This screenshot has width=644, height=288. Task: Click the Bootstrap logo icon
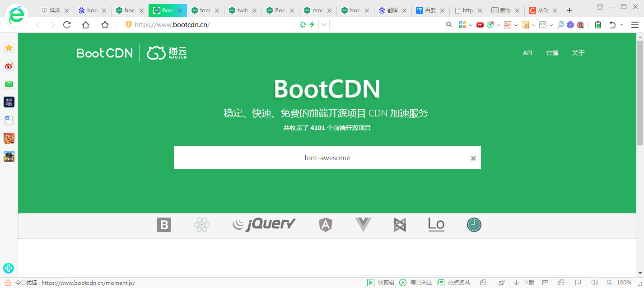click(x=164, y=225)
